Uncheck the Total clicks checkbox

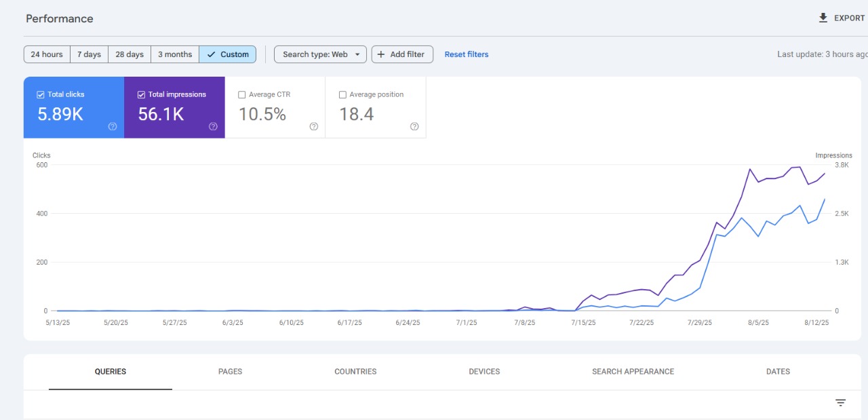point(41,95)
